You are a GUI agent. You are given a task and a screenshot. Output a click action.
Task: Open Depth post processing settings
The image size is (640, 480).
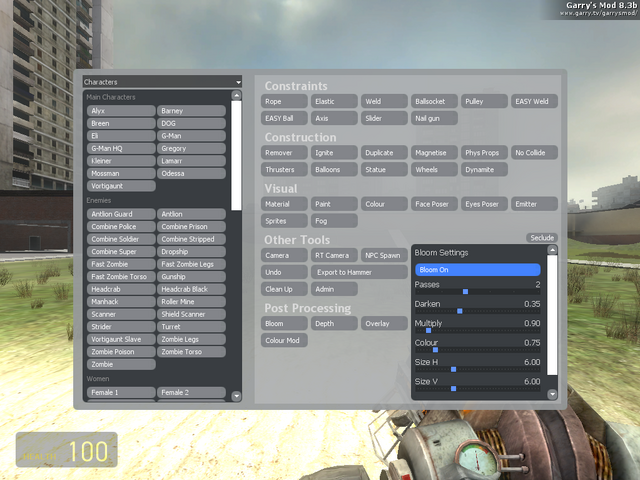tap(334, 323)
